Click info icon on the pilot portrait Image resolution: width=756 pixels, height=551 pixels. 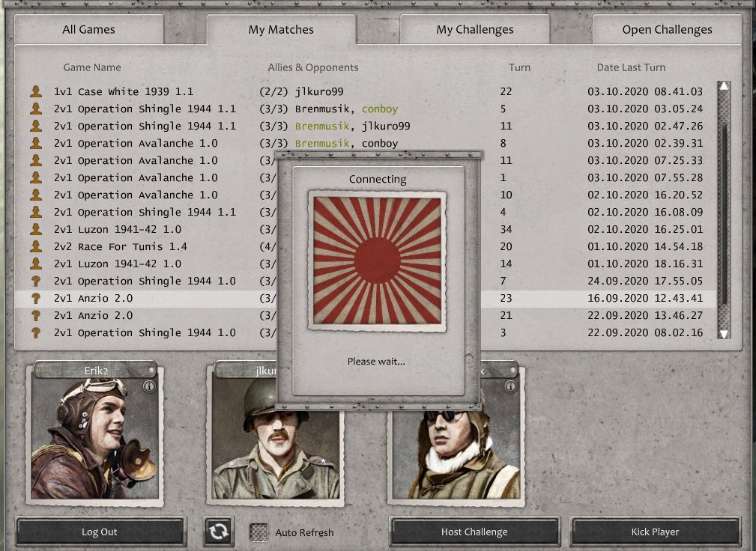[510, 387]
